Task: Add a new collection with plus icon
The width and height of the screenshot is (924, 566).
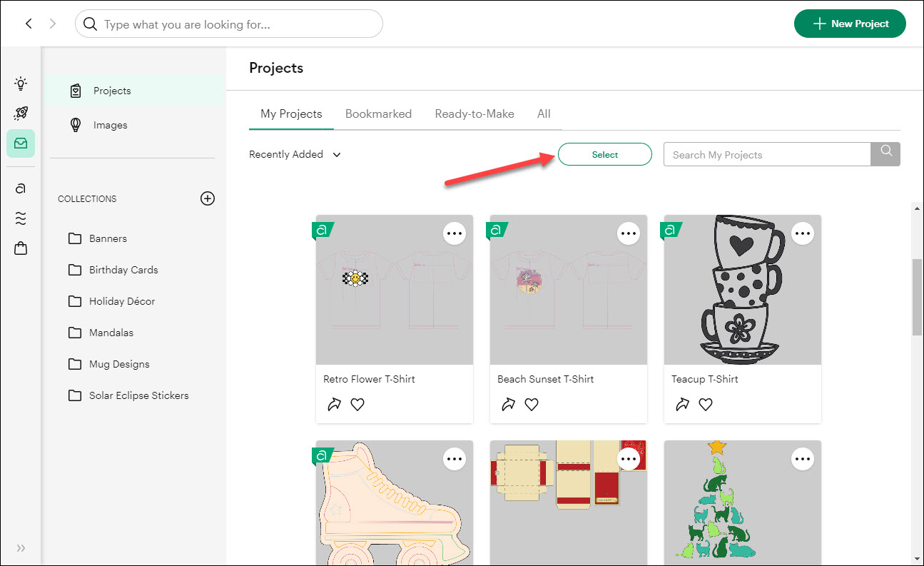Action: [208, 198]
